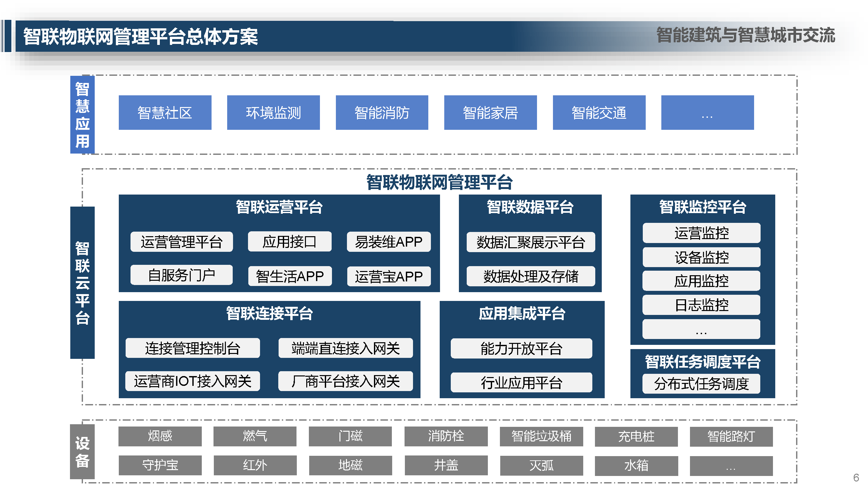Click the 应用集成平台 heading
Image resolution: width=868 pixels, height=488 pixels.
click(x=522, y=313)
